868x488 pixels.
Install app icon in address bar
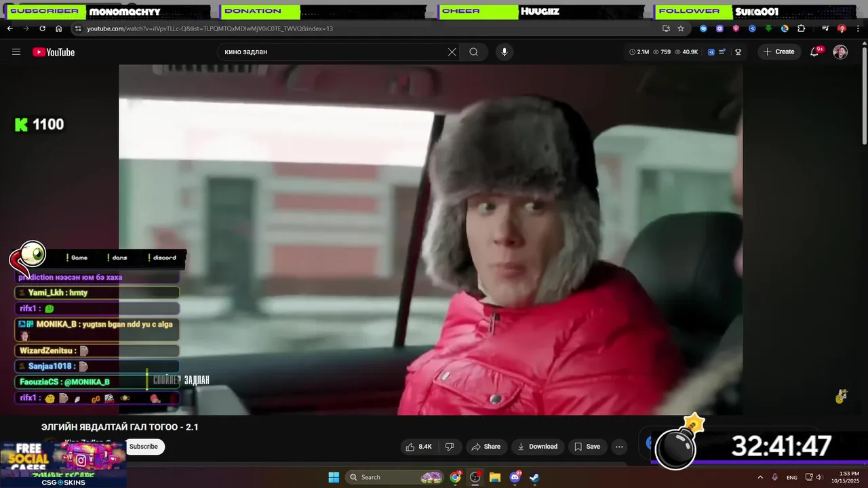click(666, 28)
